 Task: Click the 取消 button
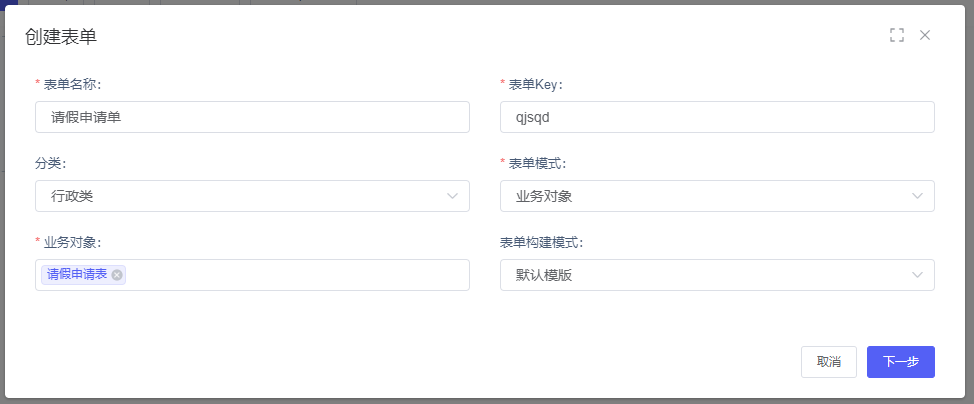point(829,362)
